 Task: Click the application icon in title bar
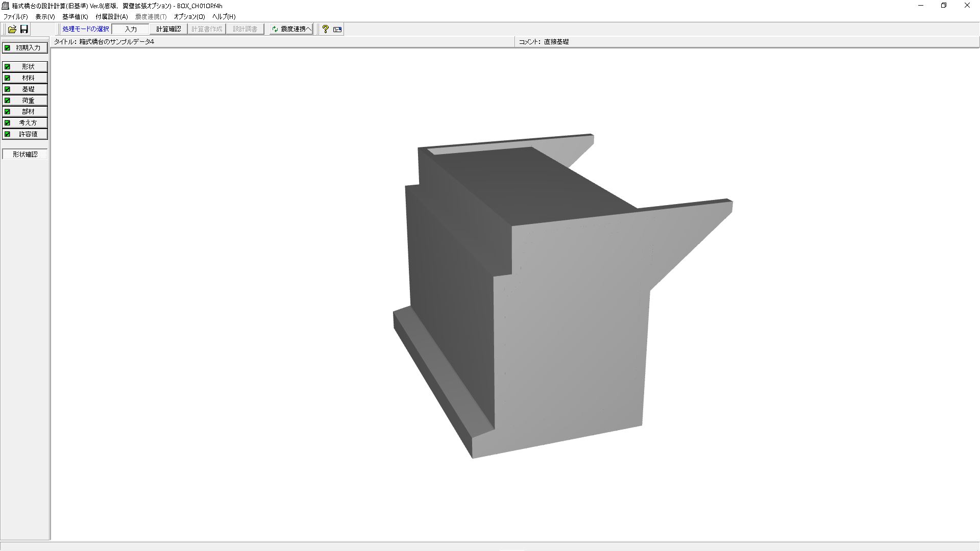tap(6, 6)
